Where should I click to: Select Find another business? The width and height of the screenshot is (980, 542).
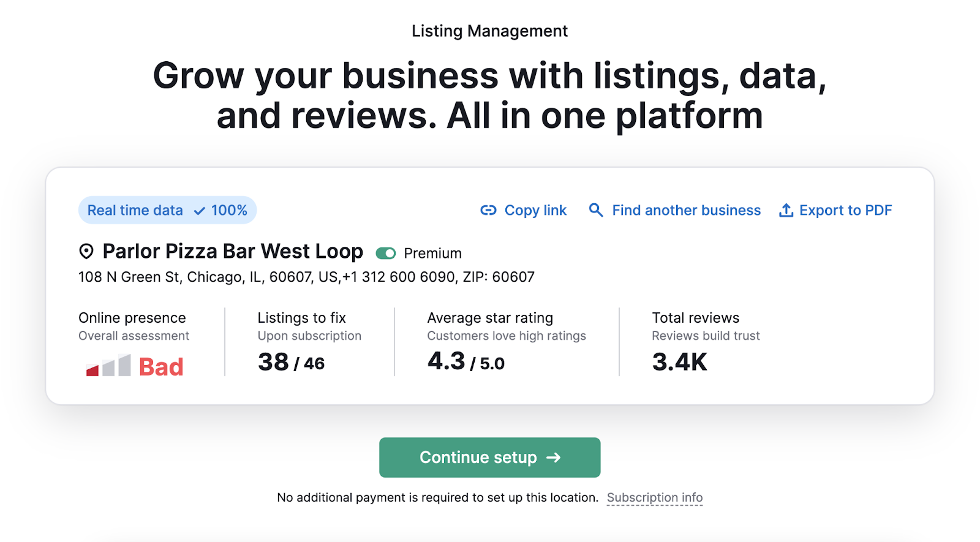tap(686, 211)
